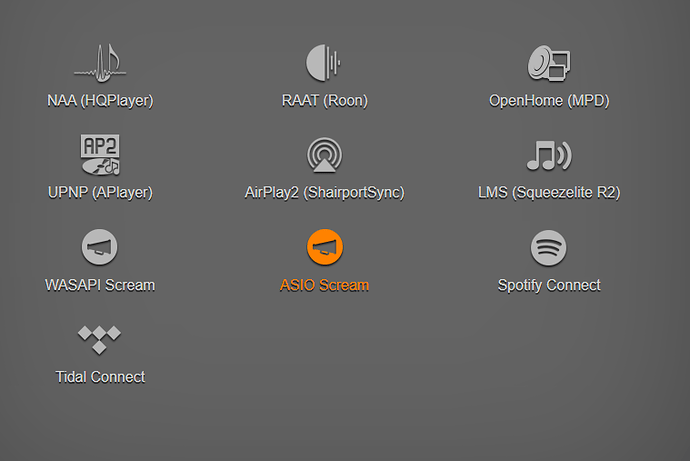The height and width of the screenshot is (461, 690).
Task: Click the highlighted ASIO Scream label
Action: [x=325, y=285]
